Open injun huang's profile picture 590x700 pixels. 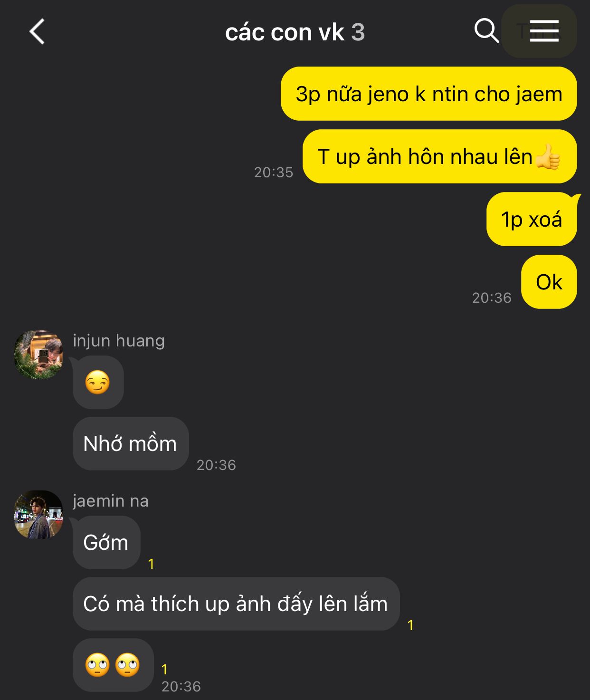pyautogui.click(x=38, y=355)
